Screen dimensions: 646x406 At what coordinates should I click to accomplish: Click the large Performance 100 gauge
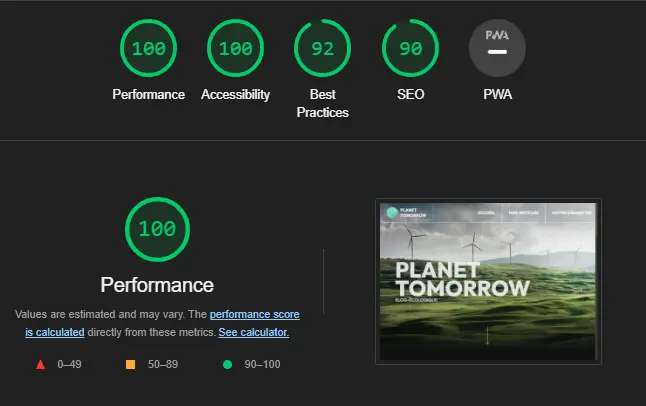(x=157, y=229)
